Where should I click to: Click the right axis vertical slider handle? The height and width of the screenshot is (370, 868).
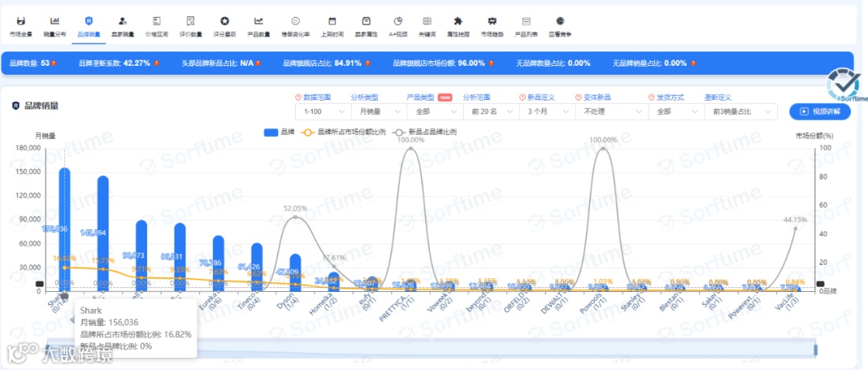click(821, 284)
